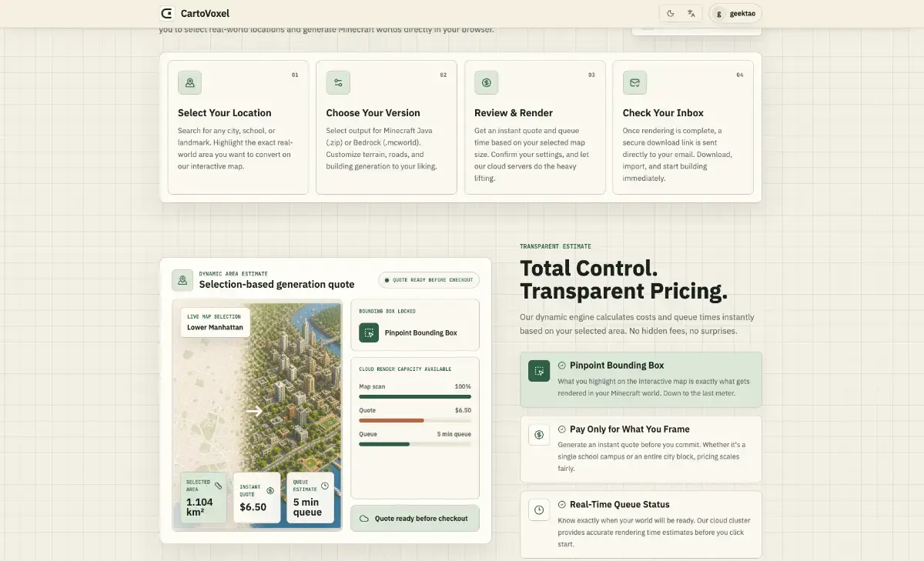Click the dollar icon beside Pay Only for What You Frame
This screenshot has width=924, height=561.
coord(539,435)
